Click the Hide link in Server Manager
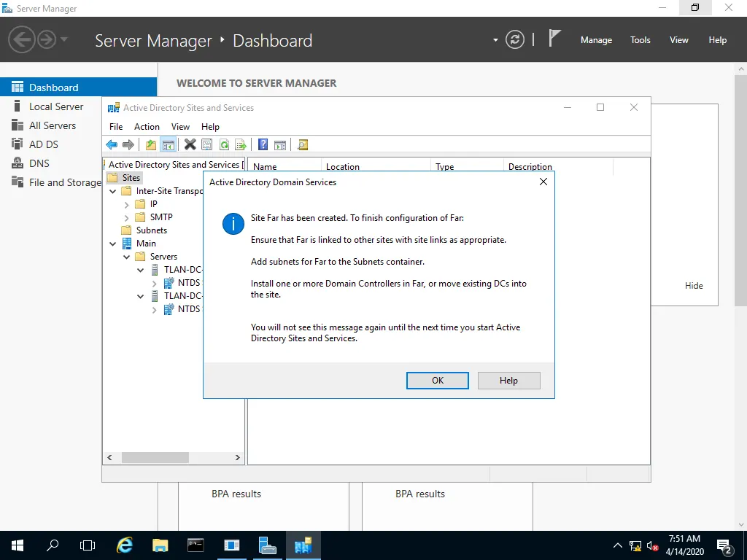Image resolution: width=747 pixels, height=560 pixels. pos(694,286)
